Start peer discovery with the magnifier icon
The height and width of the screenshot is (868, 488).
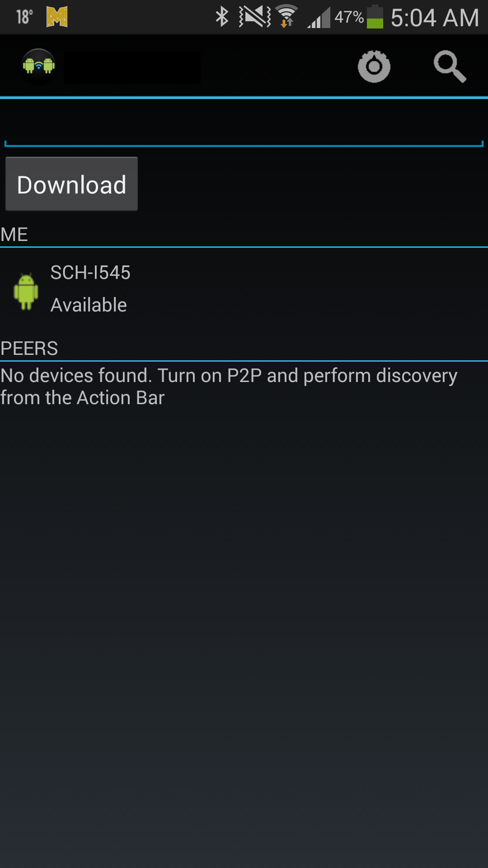coord(450,66)
